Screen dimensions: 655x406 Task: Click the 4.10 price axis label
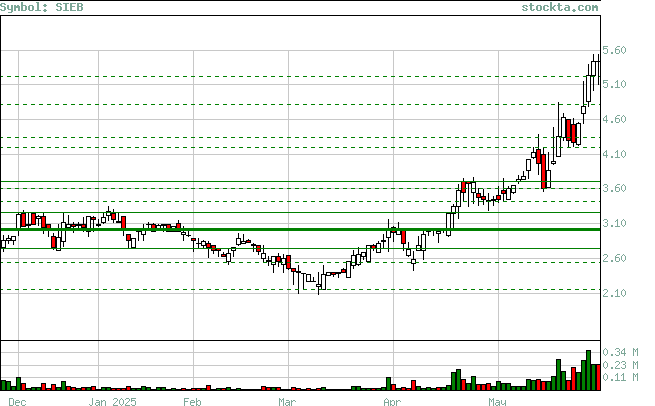tap(614, 155)
